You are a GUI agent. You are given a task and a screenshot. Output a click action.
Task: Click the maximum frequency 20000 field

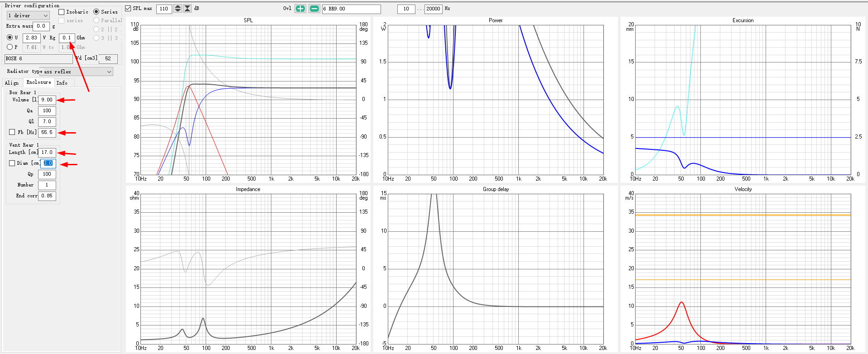click(434, 9)
